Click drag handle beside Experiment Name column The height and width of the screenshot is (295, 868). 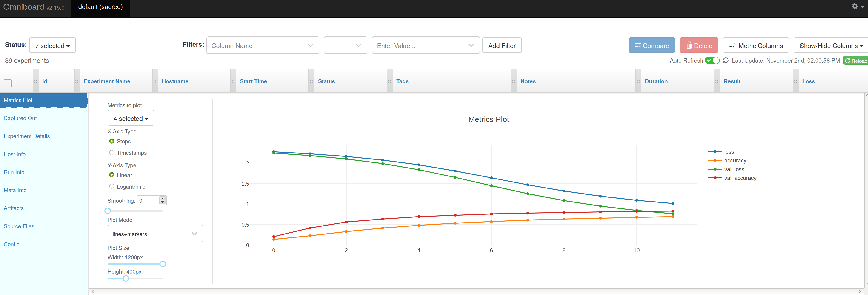click(x=77, y=82)
